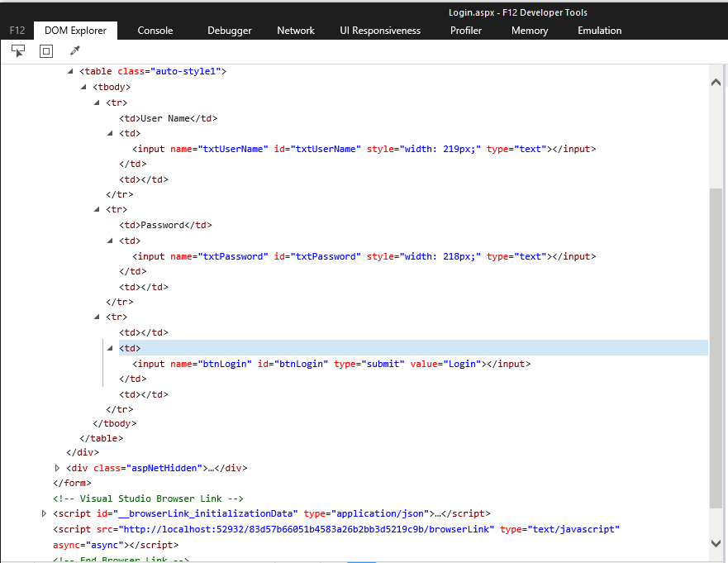Collapse the td containing the btnLogin input

click(x=111, y=348)
